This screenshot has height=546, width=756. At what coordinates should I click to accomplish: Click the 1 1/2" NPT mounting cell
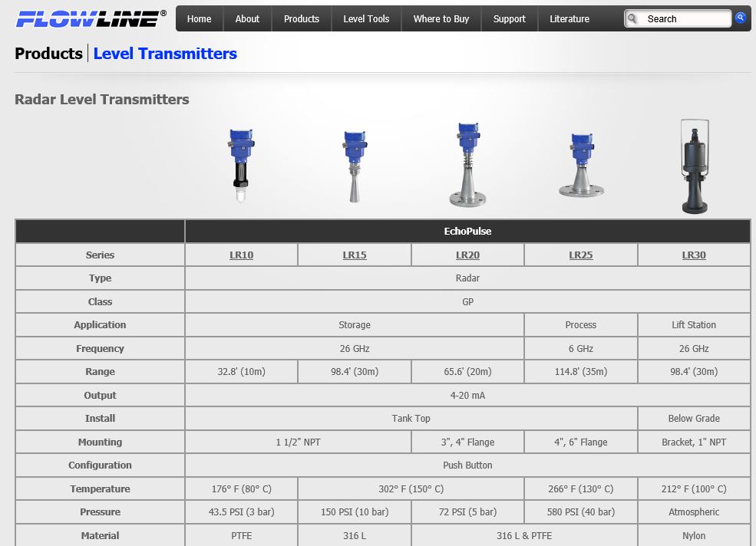(x=298, y=442)
